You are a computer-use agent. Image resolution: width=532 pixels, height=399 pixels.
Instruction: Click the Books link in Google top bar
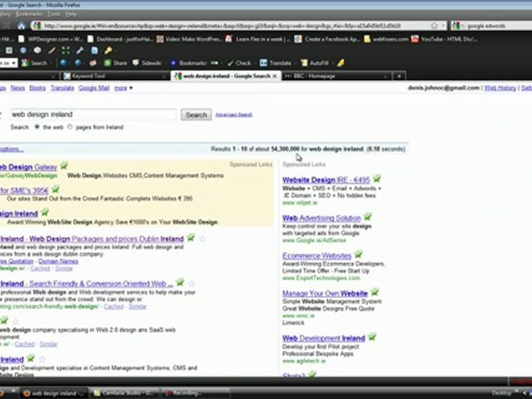point(37,88)
